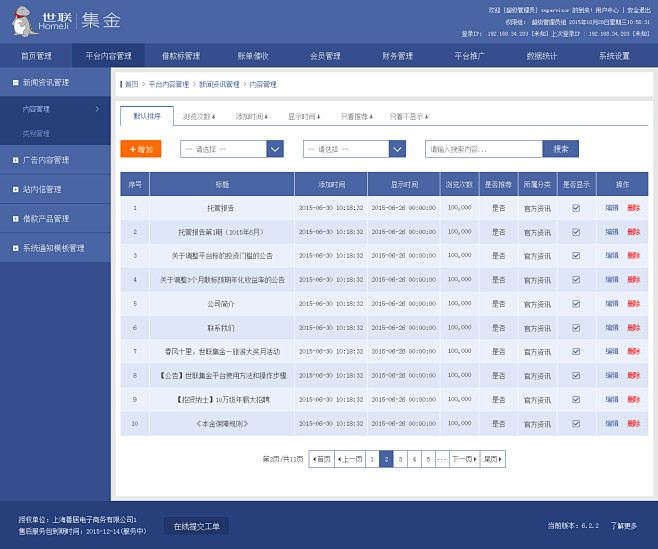Expand the 广告内容管理 sidebar section
Viewport: 658px width, 549px height.
(16, 160)
